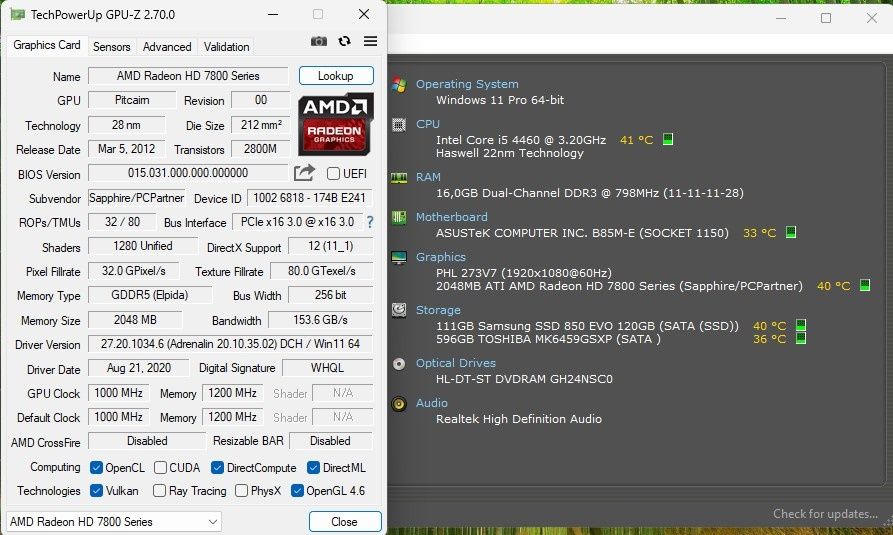
Task: Click the Graphics monitor icon in Speccy
Action: pyautogui.click(x=399, y=258)
